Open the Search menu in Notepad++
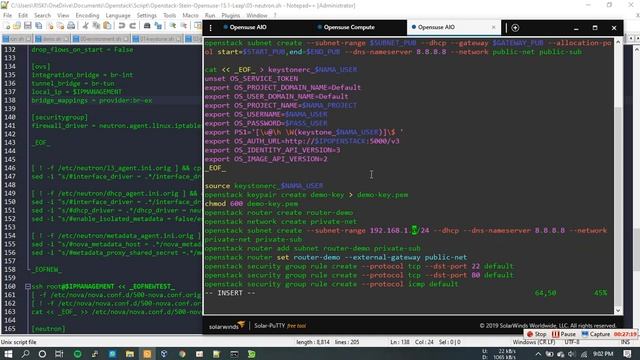Screen dimensions: 640x360 42,16
